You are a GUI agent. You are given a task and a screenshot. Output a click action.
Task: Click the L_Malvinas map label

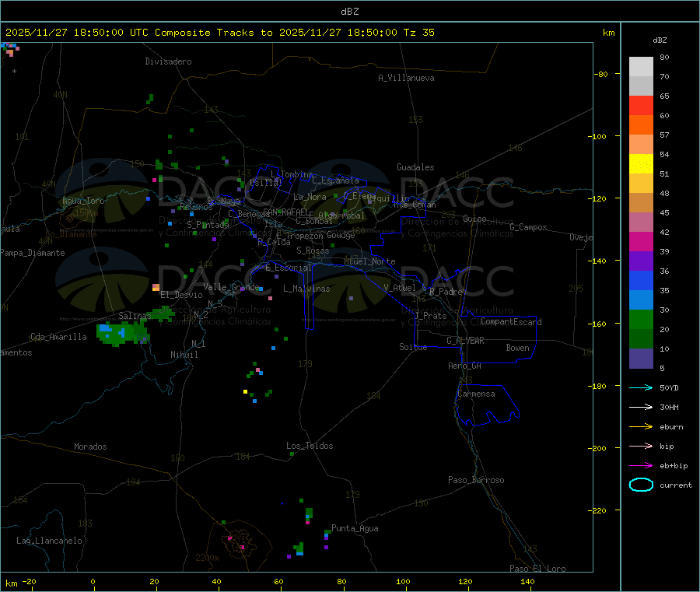pyautogui.click(x=306, y=289)
